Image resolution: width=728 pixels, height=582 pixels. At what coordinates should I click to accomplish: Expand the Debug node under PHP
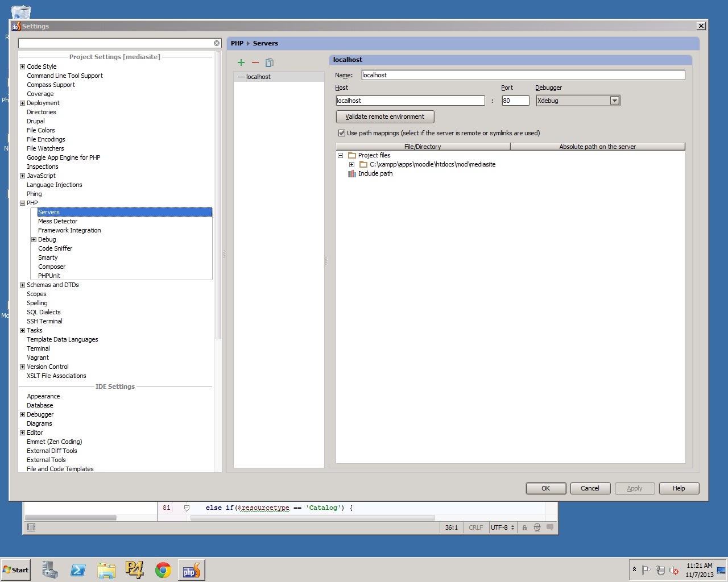pyautogui.click(x=34, y=239)
